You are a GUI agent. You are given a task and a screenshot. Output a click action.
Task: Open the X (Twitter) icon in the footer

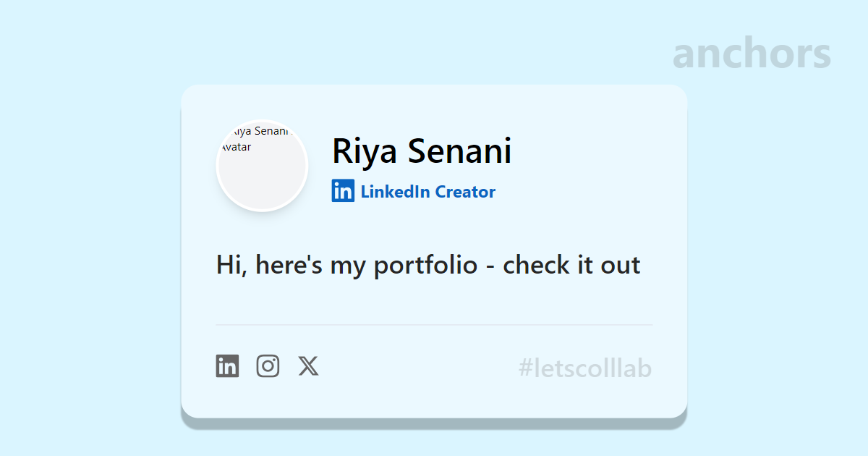tap(308, 366)
